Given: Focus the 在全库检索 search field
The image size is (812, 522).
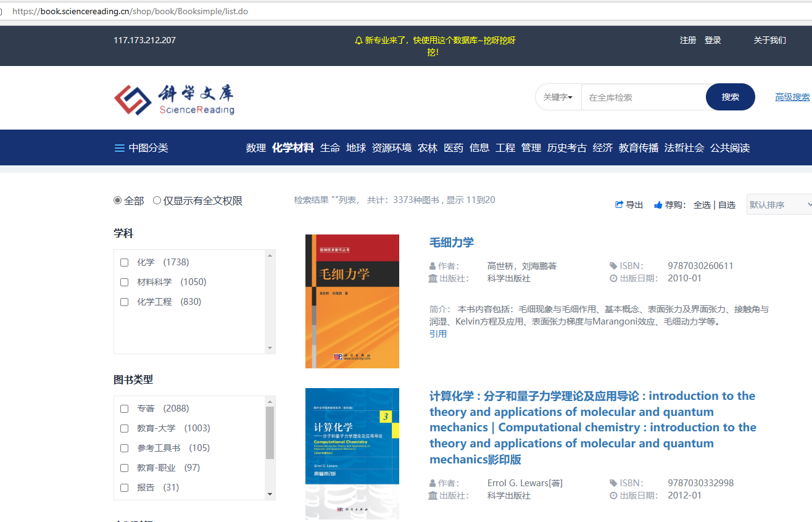Looking at the screenshot, I should pos(644,97).
